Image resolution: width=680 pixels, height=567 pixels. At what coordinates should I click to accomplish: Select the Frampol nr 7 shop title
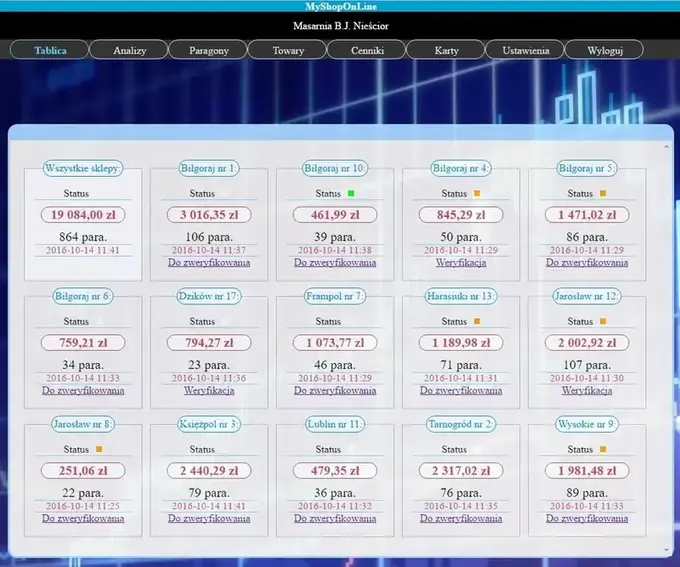pos(335,296)
